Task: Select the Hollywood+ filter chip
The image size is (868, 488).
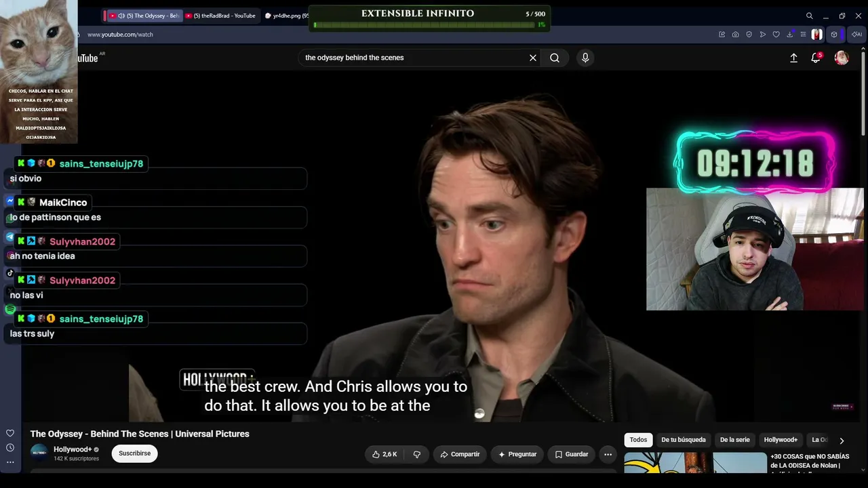Action: [781, 440]
